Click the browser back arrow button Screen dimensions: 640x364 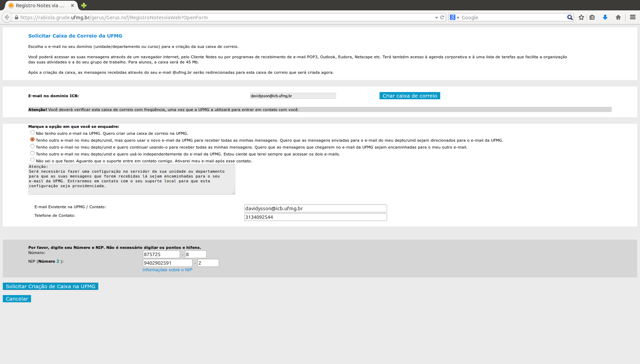point(7,17)
